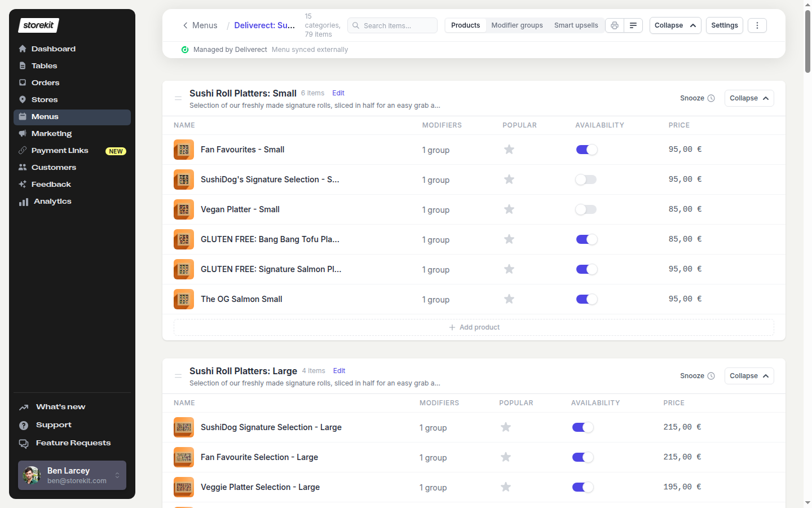Viewport: 812px width, 508px height.
Task: Switch to Smart upsells tab
Action: tap(576, 25)
